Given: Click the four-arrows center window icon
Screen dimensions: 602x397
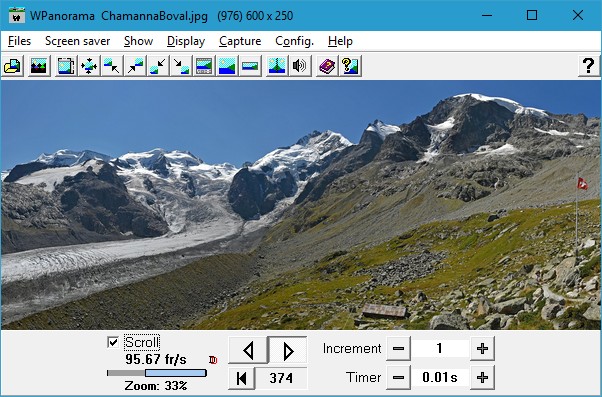Looking at the screenshot, I should pyautogui.click(x=89, y=66).
